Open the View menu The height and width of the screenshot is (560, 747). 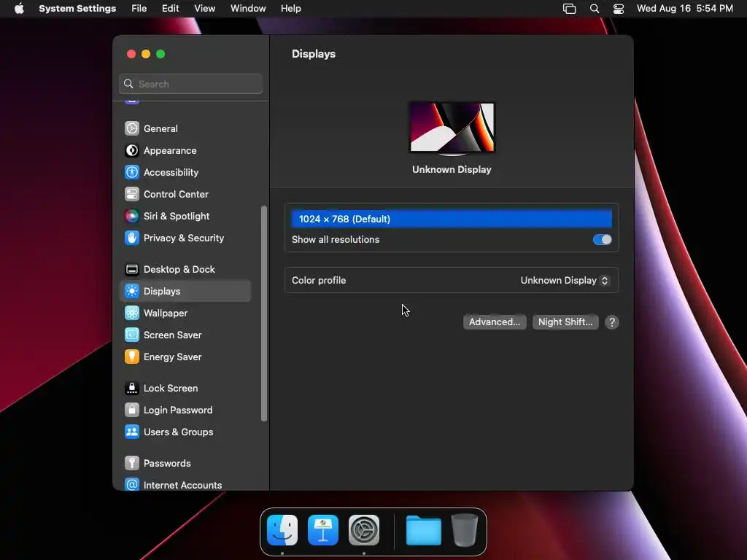[204, 9]
